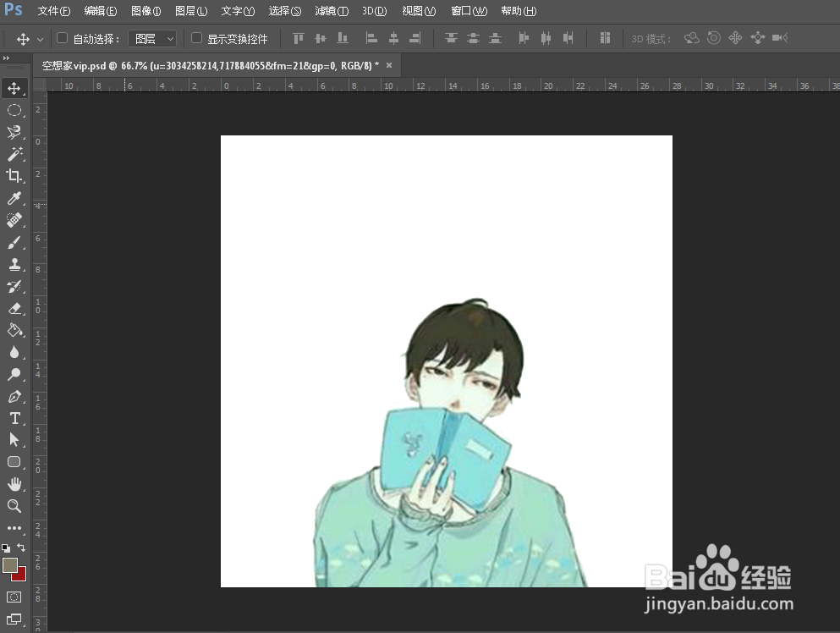
Task: Select the Clone Stamp tool
Action: [x=14, y=264]
